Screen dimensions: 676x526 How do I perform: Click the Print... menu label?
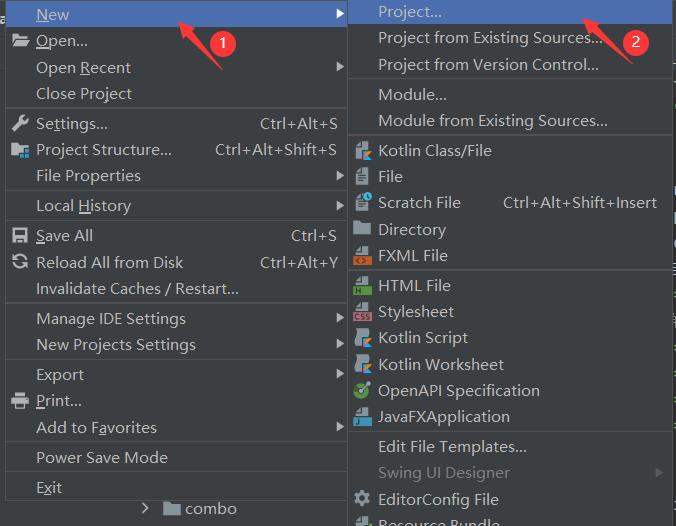59,401
